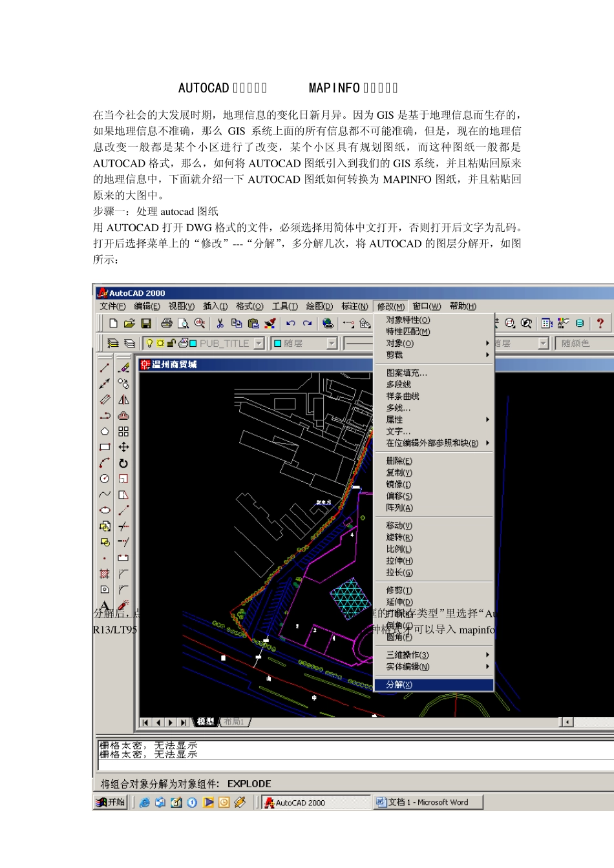Select the Copy Object tool
The height and width of the screenshot is (868, 614).
(x=123, y=384)
